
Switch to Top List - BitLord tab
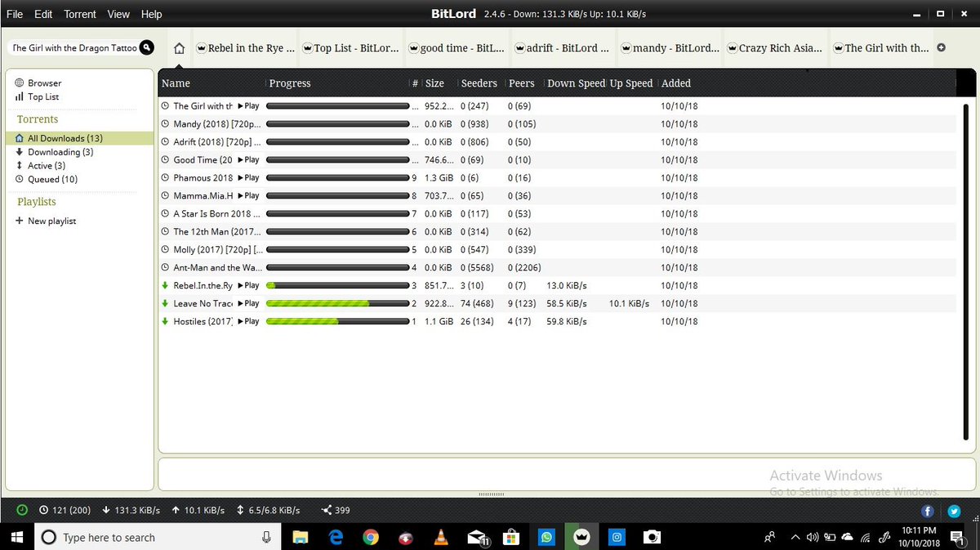352,48
